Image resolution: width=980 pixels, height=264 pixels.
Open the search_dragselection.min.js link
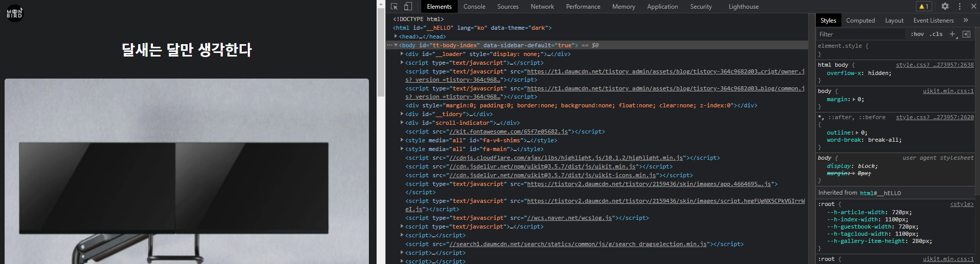[x=578, y=244]
